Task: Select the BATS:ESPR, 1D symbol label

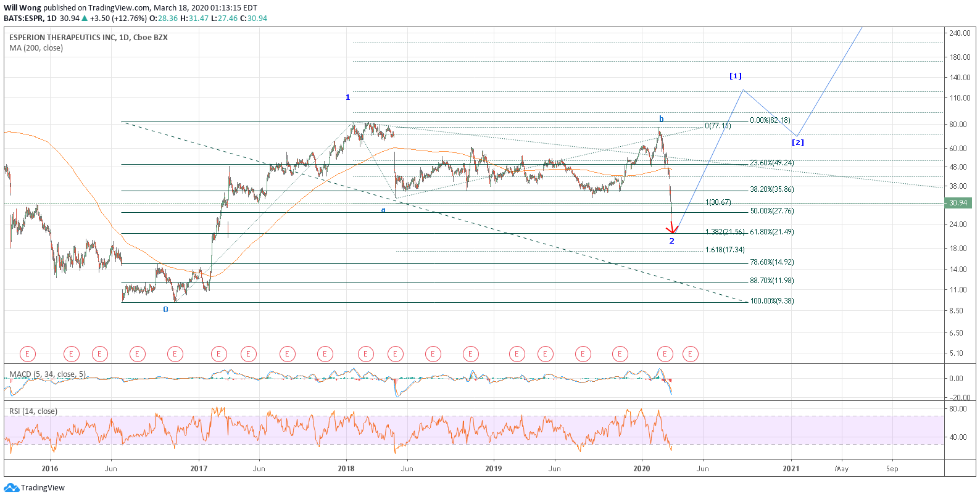Action: (x=30, y=19)
